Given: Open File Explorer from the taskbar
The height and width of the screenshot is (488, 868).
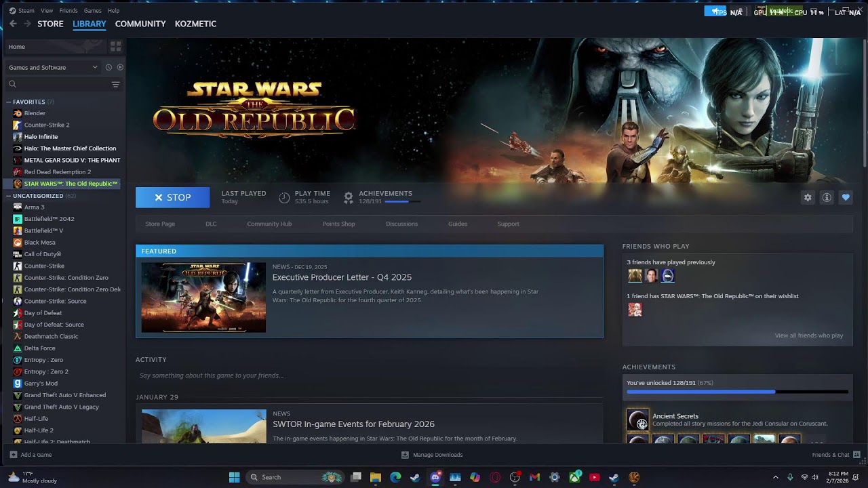Looking at the screenshot, I should [x=376, y=477].
